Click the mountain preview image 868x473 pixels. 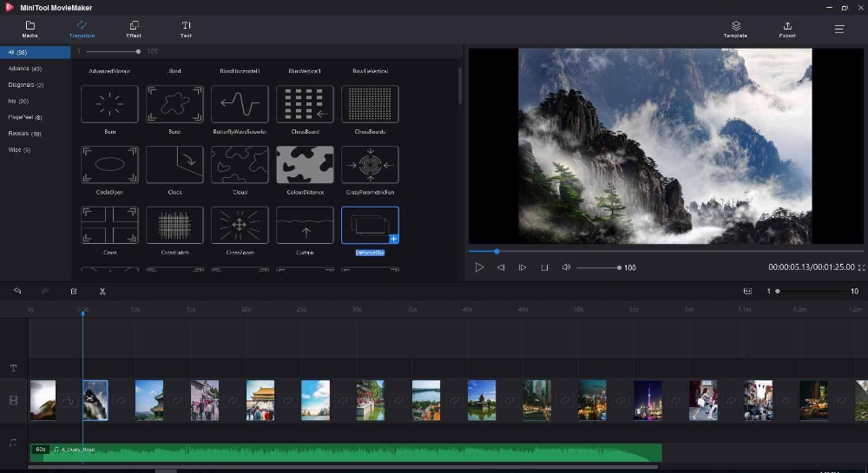point(665,146)
